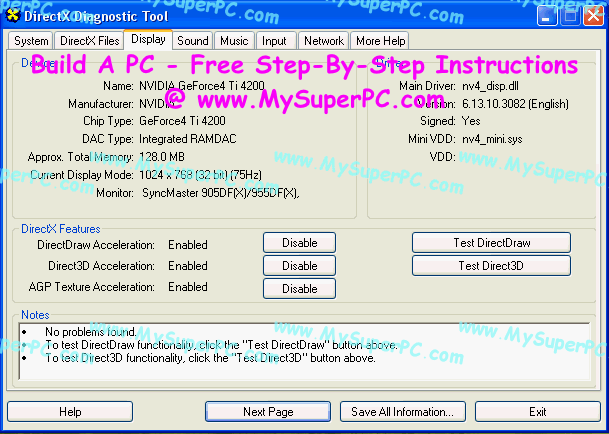Open Help from the bottom button
This screenshot has height=434, width=609.
click(70, 412)
